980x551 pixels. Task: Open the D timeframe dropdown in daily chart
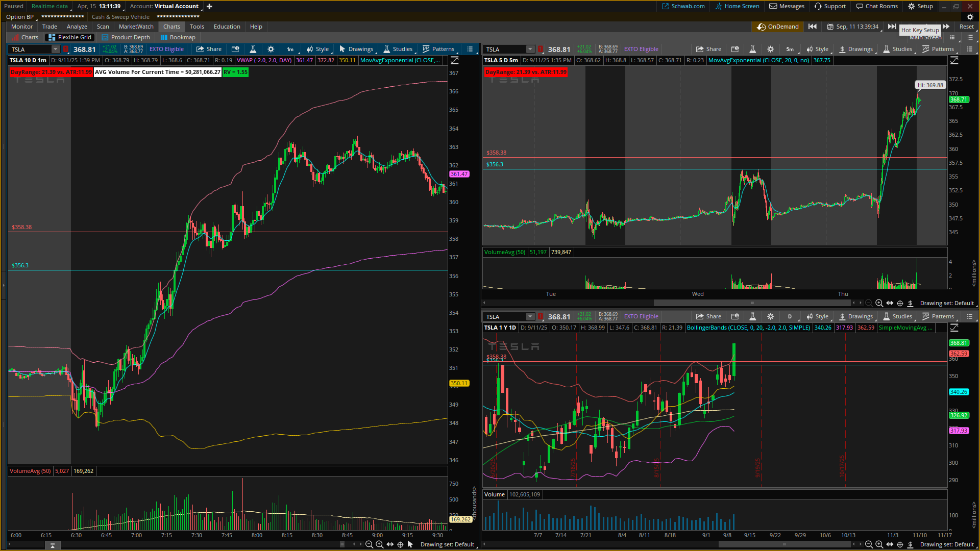tap(790, 317)
